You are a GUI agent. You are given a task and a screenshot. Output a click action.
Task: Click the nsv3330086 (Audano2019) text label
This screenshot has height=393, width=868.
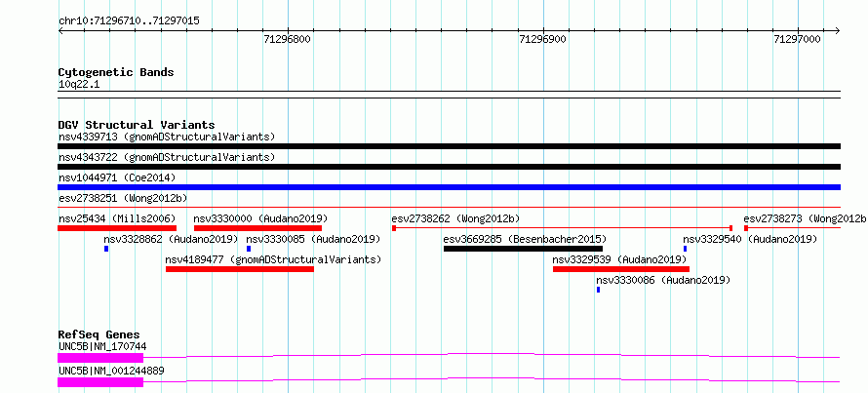[x=663, y=280]
